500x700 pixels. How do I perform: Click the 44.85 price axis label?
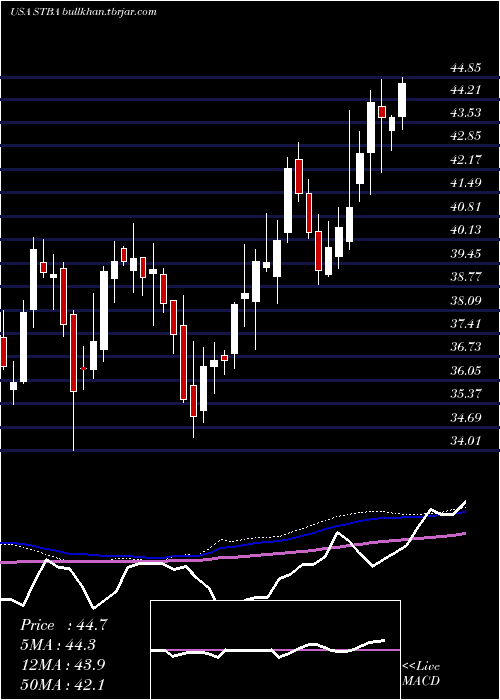point(466,68)
